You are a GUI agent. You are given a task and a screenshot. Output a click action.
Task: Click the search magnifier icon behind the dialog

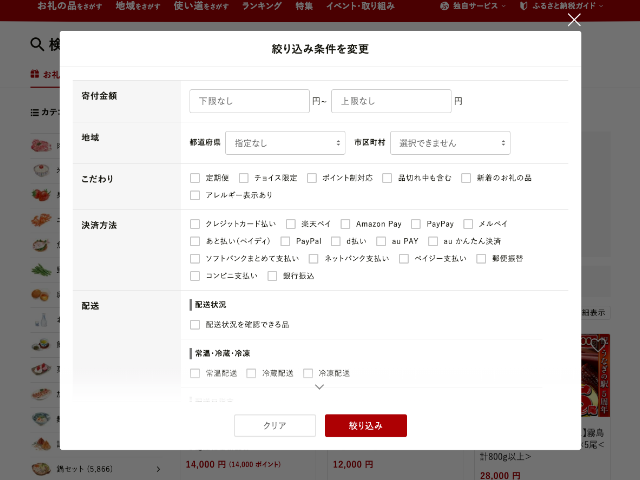[x=37, y=44]
